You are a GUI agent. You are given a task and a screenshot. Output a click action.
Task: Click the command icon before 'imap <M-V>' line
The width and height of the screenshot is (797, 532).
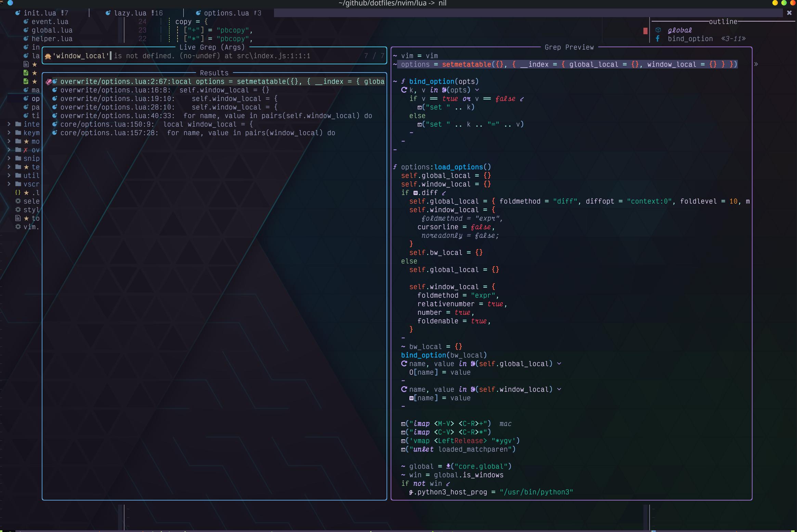coord(403,424)
